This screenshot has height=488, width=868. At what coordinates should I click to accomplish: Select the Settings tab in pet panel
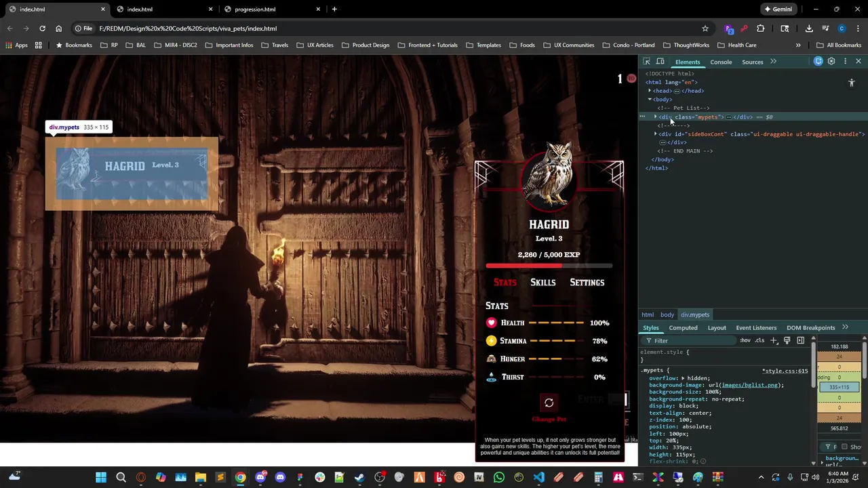(587, 283)
